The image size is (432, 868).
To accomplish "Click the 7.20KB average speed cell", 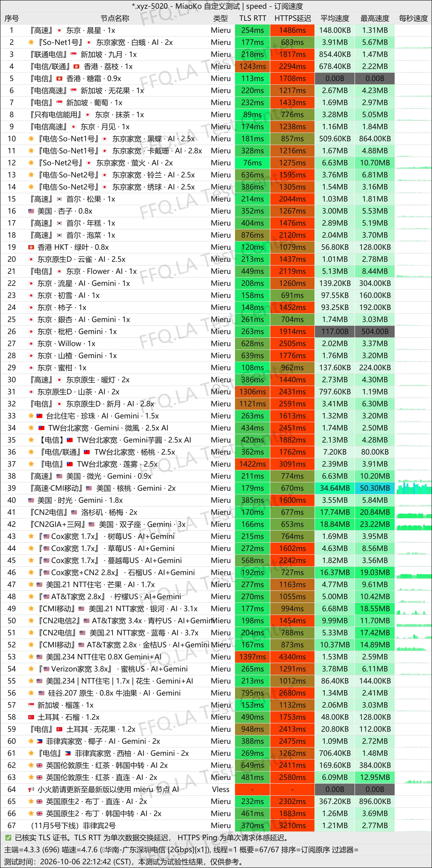I will (x=335, y=452).
